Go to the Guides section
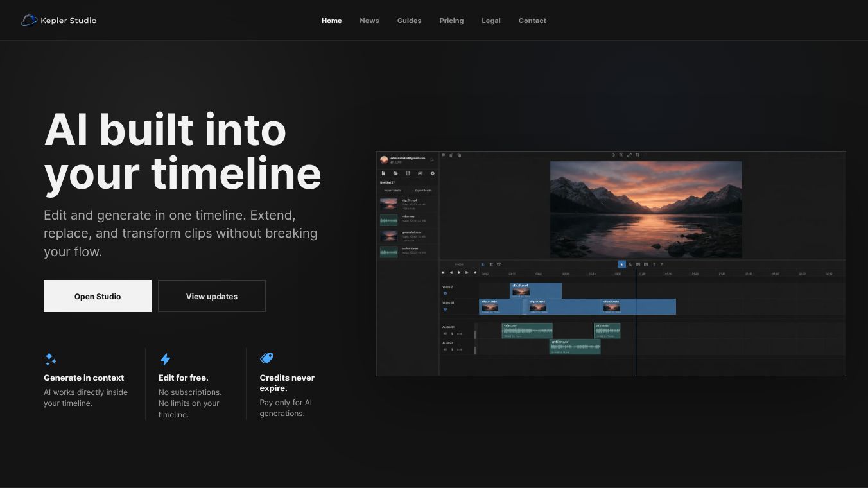 [409, 21]
